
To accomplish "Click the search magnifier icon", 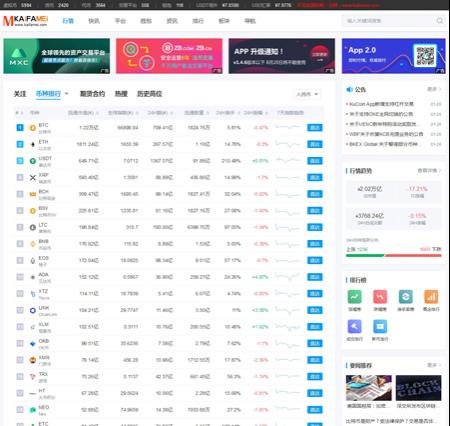I will tap(440, 21).
